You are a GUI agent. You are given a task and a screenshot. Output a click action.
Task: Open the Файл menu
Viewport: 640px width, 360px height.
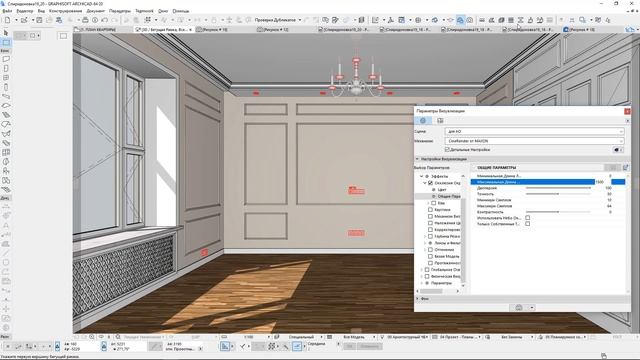tap(7, 11)
